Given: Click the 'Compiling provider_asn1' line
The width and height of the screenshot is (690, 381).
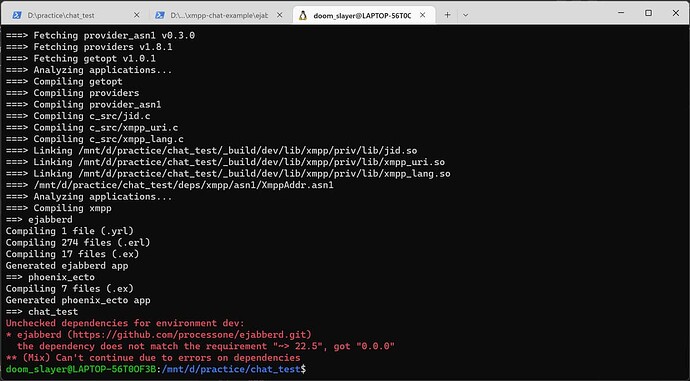Looking at the screenshot, I should coord(84,104).
